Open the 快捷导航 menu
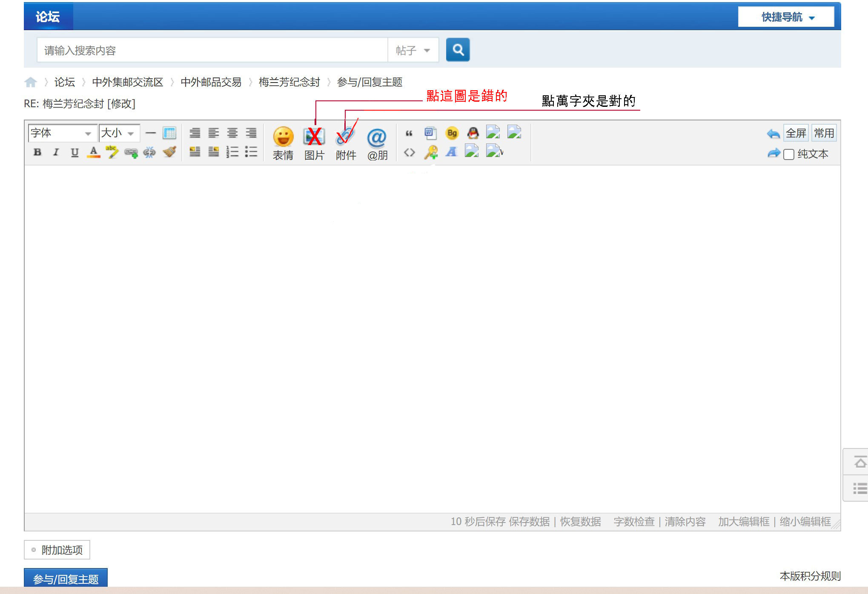 786,16
